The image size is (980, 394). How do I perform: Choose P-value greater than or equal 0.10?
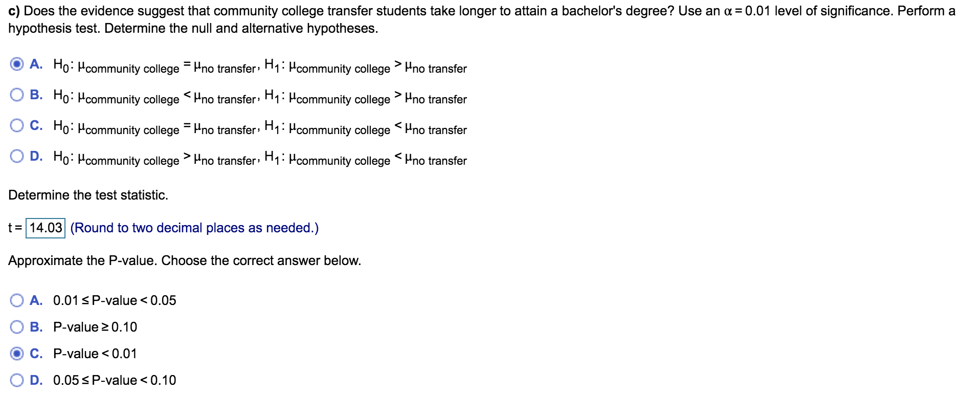tap(16, 326)
